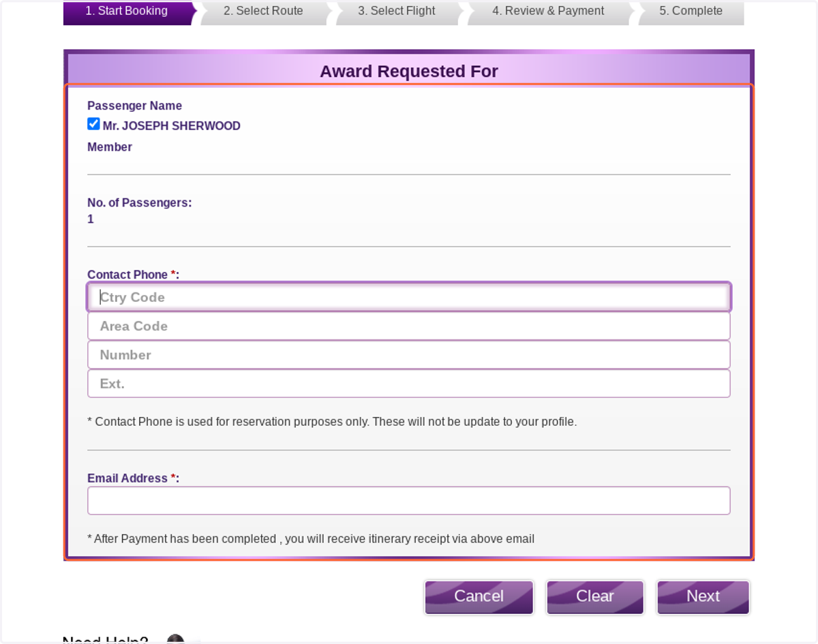Click the Award Requested For heading
Viewport: 818px width, 644px height.
click(x=409, y=71)
